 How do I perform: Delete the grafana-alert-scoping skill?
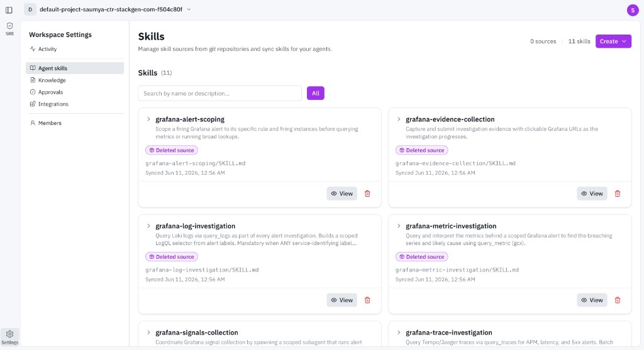click(367, 194)
